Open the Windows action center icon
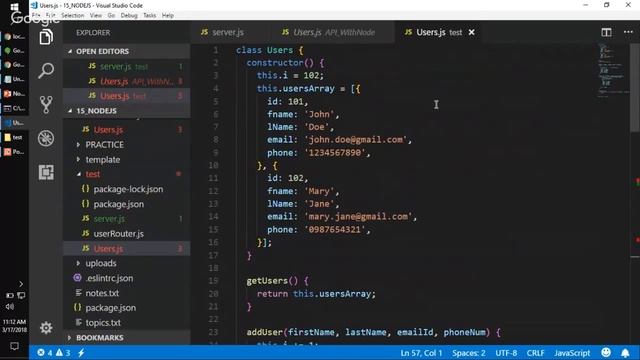The width and height of the screenshot is (640, 360). [x=14, y=347]
